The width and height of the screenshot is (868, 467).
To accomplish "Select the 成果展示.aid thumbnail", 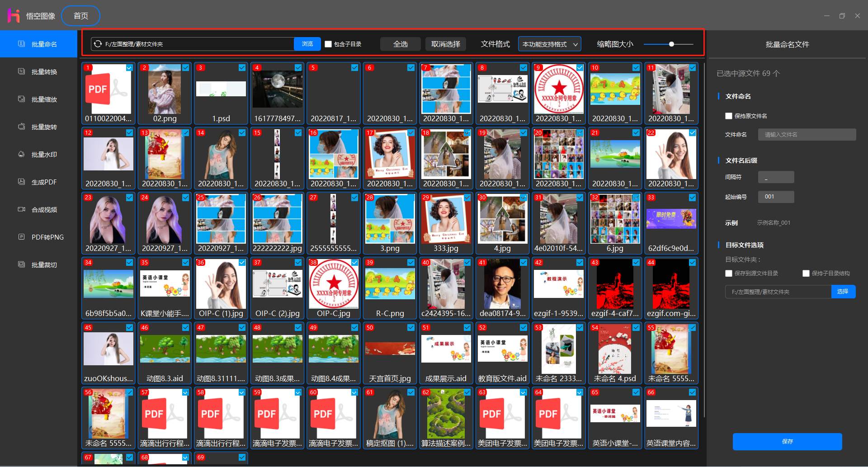I will (446, 353).
